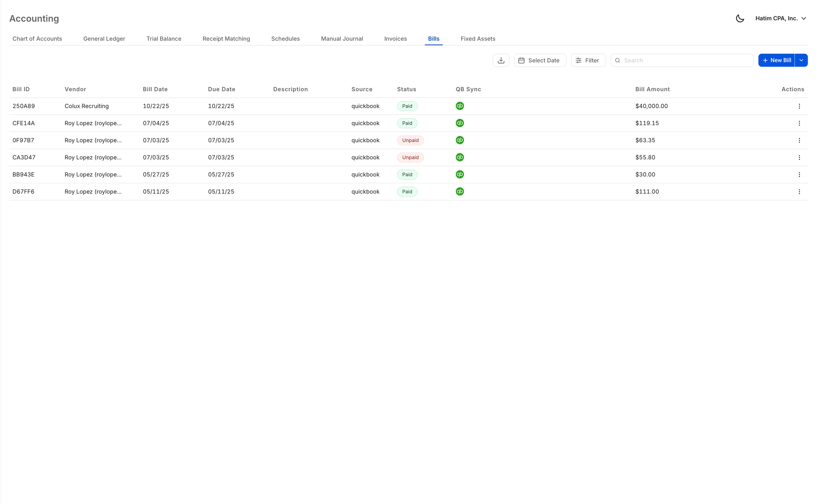
Task: Open actions menu for bill D67FF6
Action: (x=799, y=192)
